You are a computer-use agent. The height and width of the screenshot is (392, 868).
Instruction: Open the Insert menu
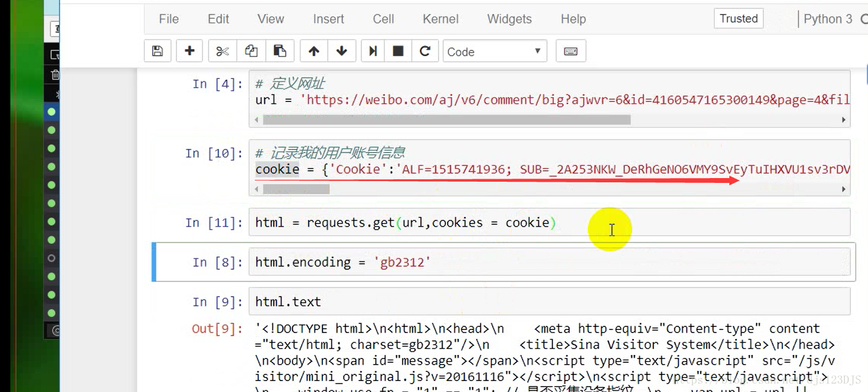click(x=328, y=19)
